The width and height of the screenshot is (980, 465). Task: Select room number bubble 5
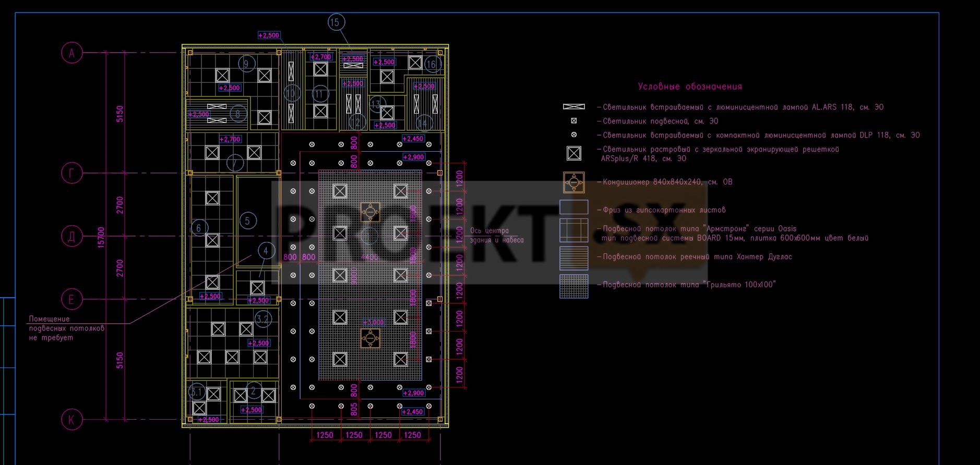point(247,221)
